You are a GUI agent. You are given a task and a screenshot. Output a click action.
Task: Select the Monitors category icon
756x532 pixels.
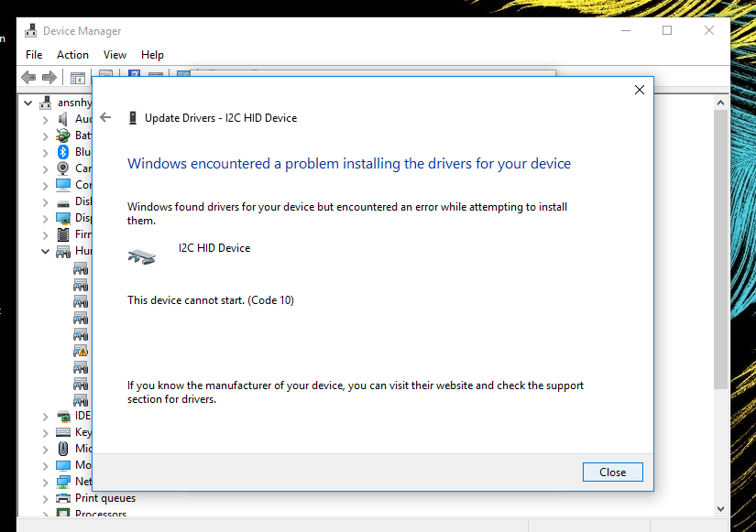(63, 465)
